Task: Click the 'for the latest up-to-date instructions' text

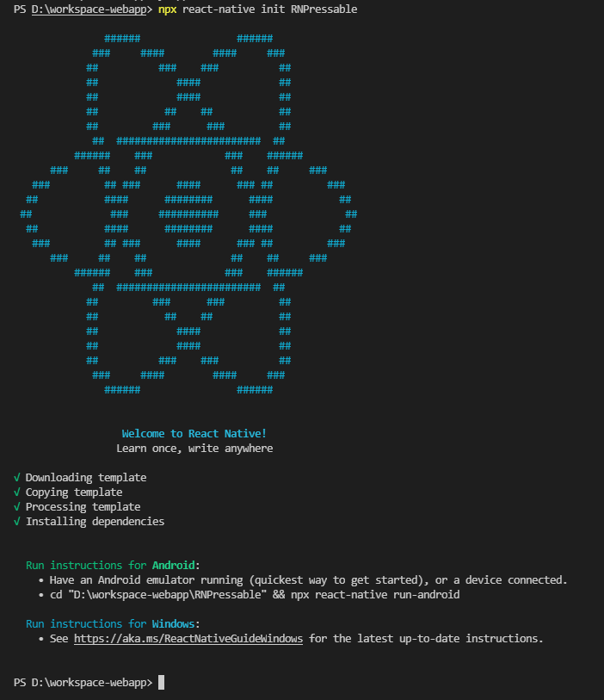Action: [x=426, y=639]
